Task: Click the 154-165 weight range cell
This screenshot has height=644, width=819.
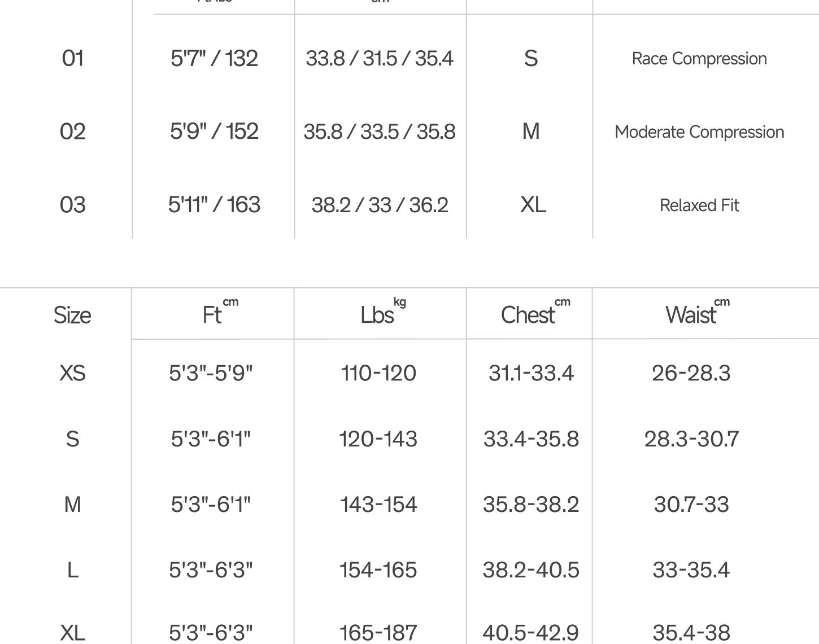Action: coord(378,570)
